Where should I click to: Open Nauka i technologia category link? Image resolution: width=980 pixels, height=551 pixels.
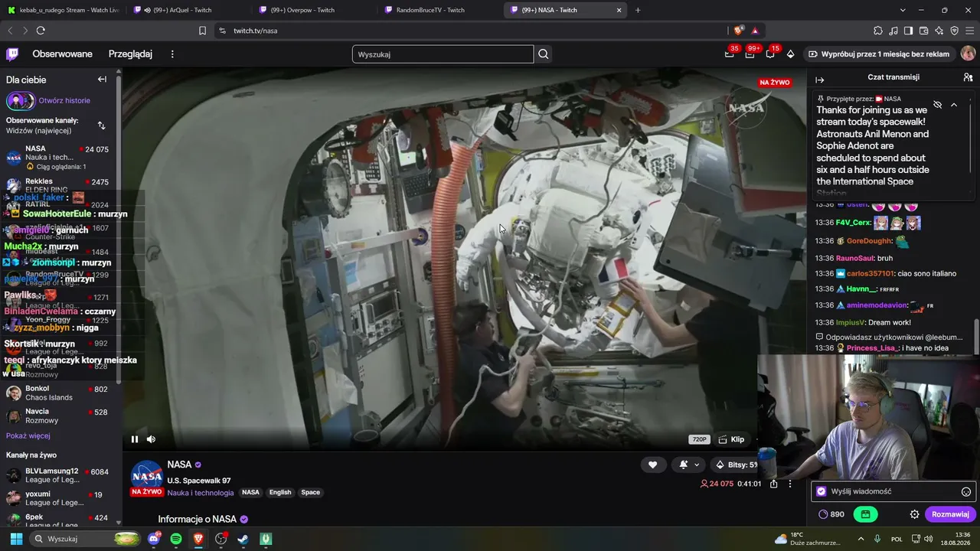click(x=201, y=493)
